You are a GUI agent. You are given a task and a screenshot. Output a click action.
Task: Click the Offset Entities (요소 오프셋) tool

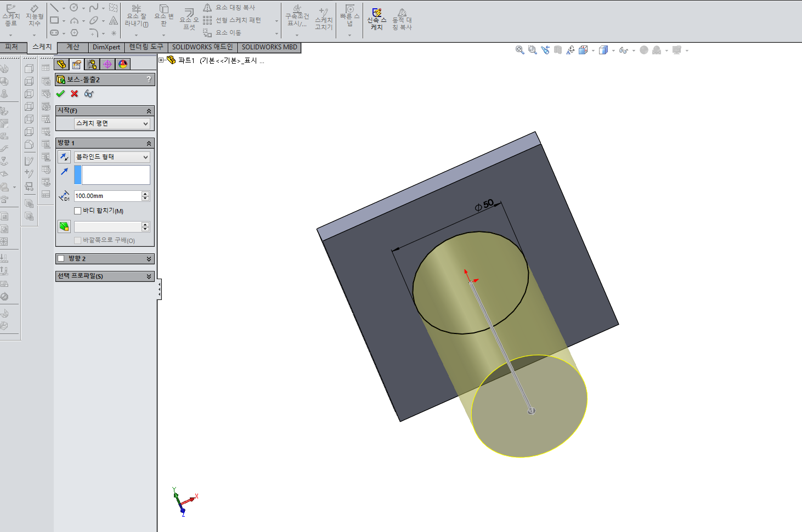point(189,19)
